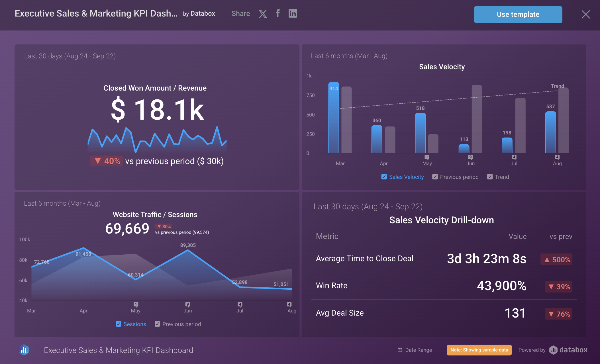
Task: Uncheck the Trend line checkbox
Action: point(490,177)
